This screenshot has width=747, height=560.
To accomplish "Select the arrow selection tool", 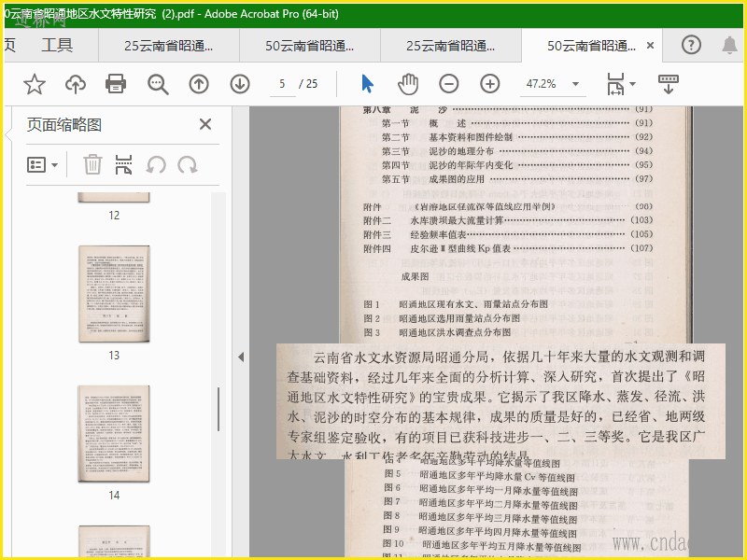I will coord(367,84).
